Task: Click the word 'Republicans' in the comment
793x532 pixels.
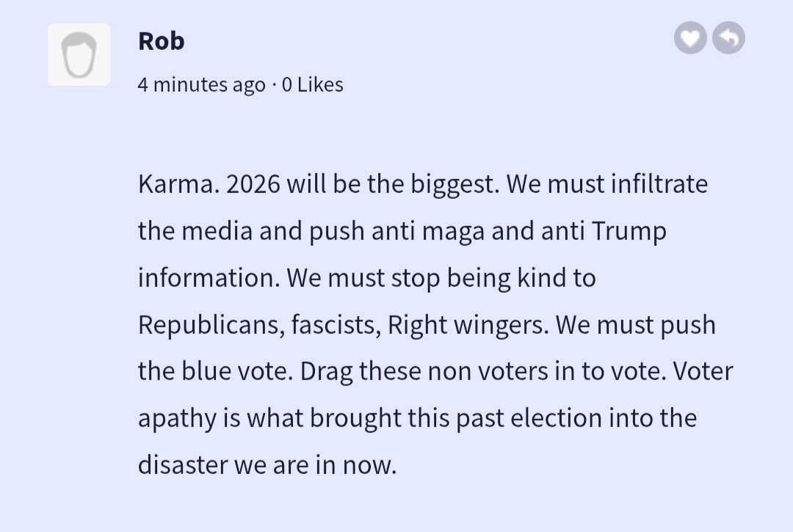Action: pos(211,324)
